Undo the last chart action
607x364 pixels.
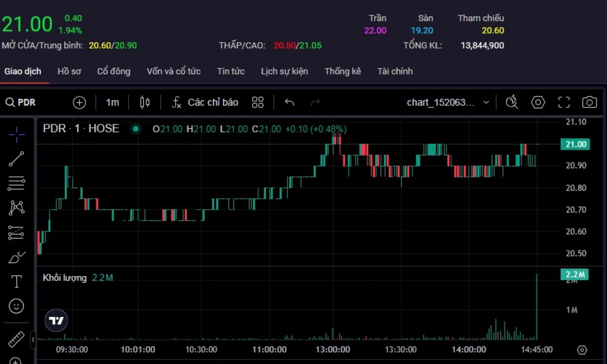[x=290, y=102]
